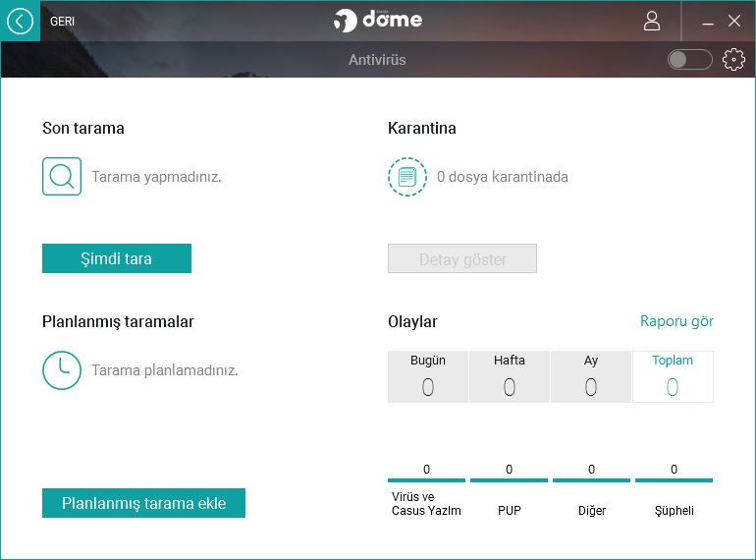756x560 pixels.
Task: Click the '0 dosya karantinada' text
Action: click(x=503, y=177)
